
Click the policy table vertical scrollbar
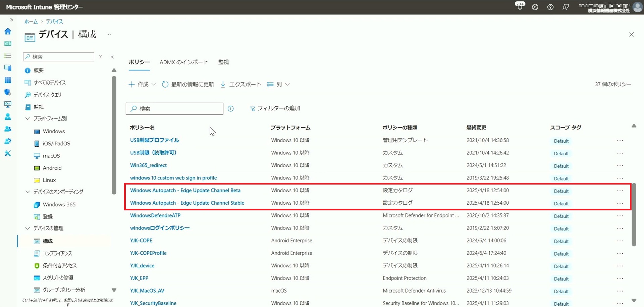pos(634,215)
